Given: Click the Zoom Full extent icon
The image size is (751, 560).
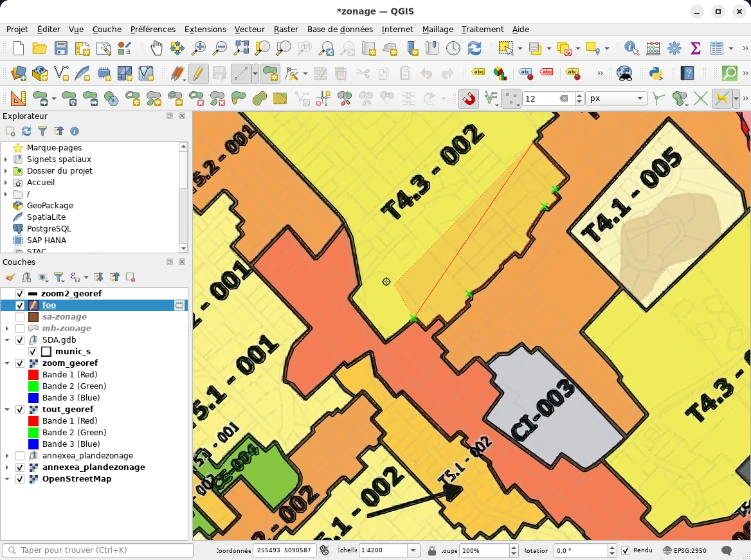Looking at the screenshot, I should tap(241, 48).
